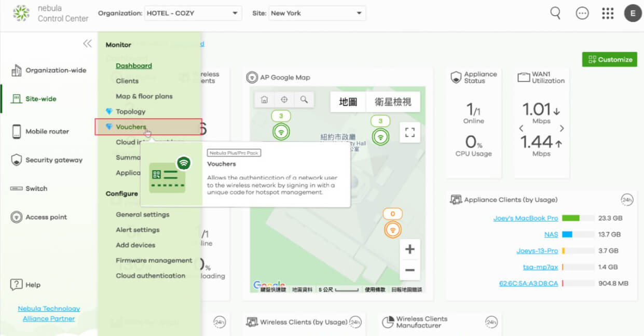Click Joeys-13-Pro yellow usage bar

564,251
